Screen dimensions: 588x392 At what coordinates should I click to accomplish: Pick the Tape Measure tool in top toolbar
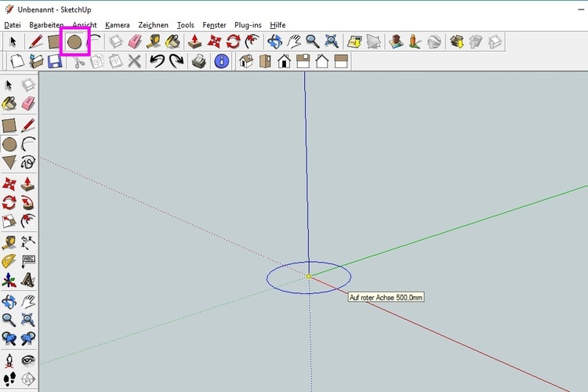[x=153, y=42]
